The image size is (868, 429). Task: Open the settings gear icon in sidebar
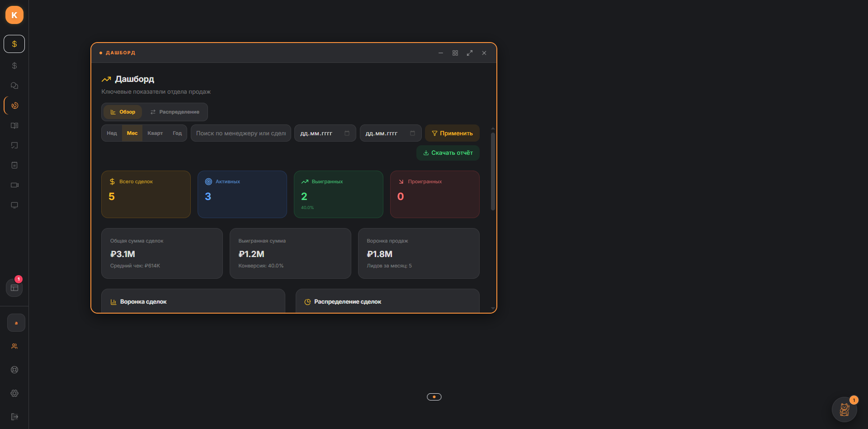(x=14, y=393)
